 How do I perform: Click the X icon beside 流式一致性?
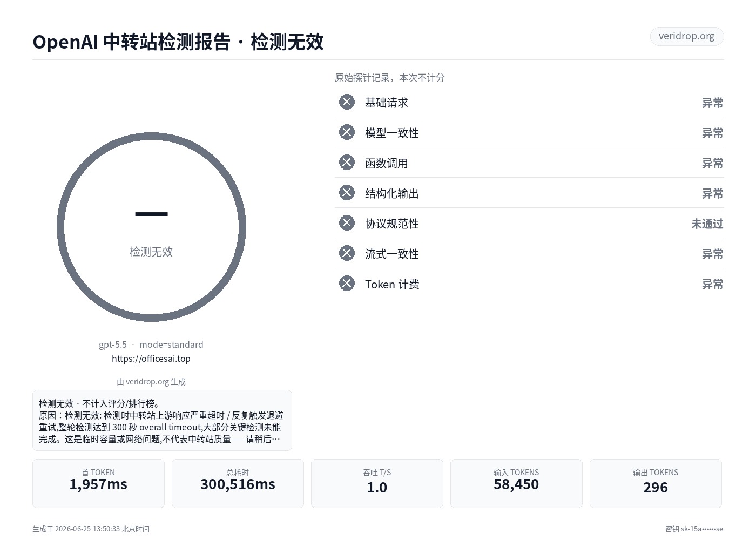pyautogui.click(x=347, y=253)
